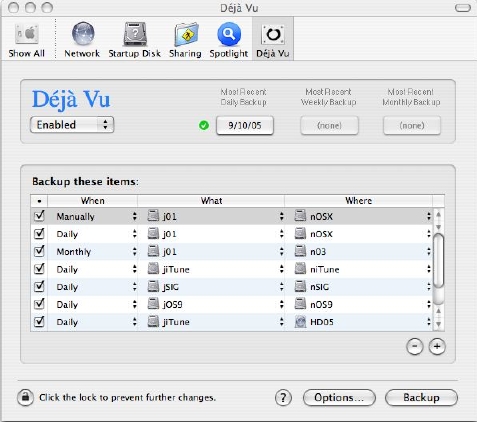Click the bullet column header
The image size is (477, 422).
click(39, 201)
